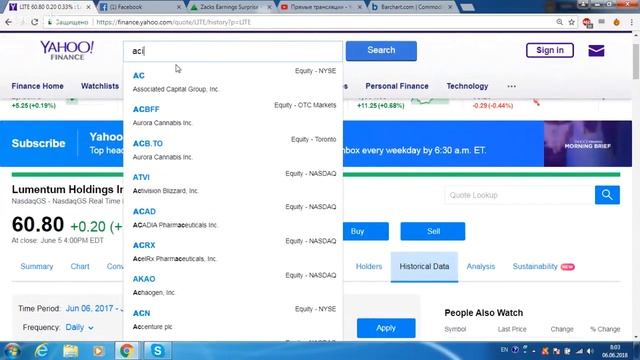Click the browser address bar URL
640x360 pixels.
coord(173,22)
